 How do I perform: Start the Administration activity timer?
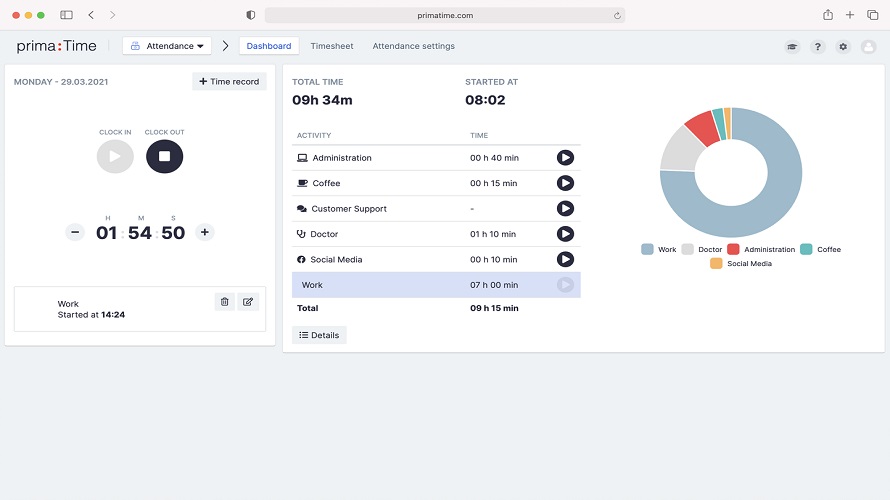tap(565, 158)
